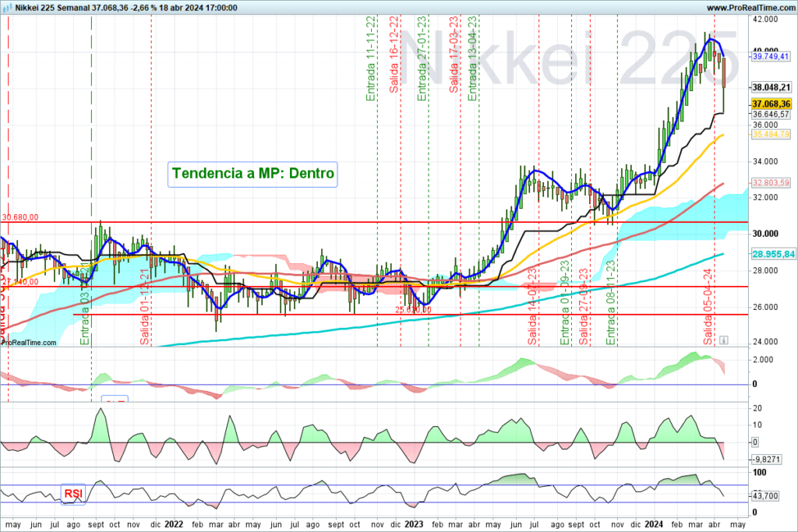Screen dimensions: 798x532
Task: Select the "Entrada 08-11-23" marker label
Action: tap(611, 303)
